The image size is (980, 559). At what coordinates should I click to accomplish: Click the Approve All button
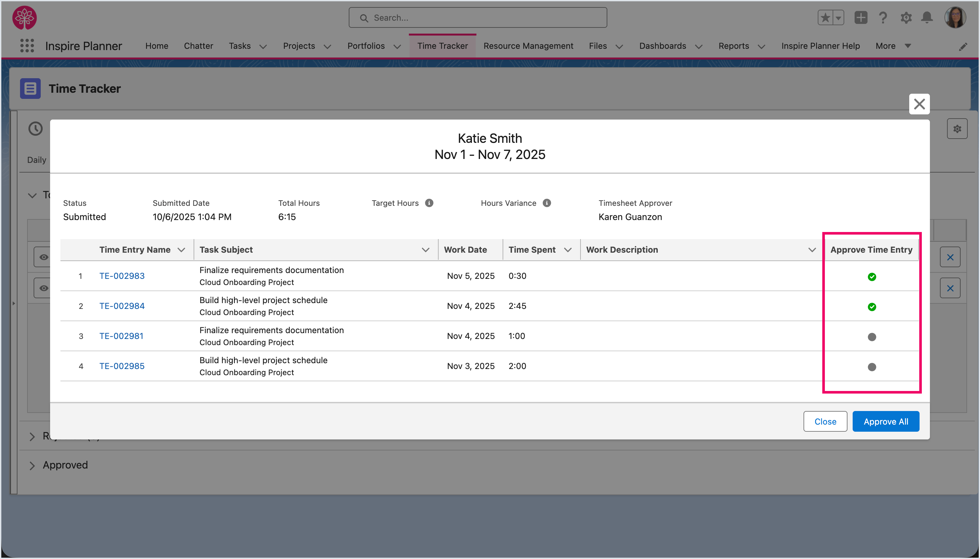pyautogui.click(x=886, y=421)
